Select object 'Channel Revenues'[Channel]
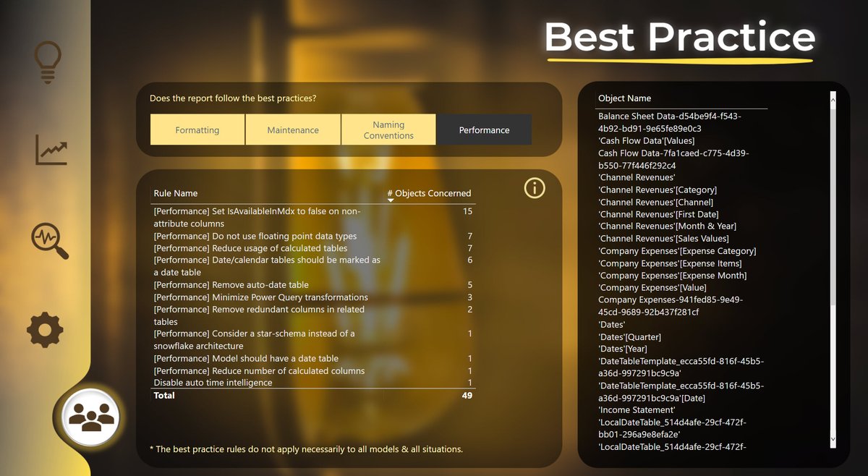The height and width of the screenshot is (476, 868). 655,203
